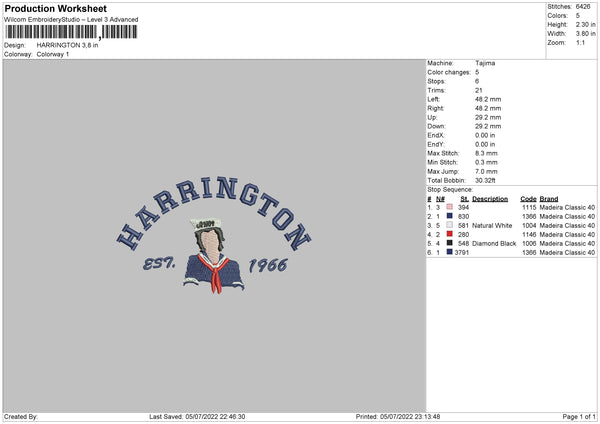The width and height of the screenshot is (600, 424).
Task: Click the 'Code' column header
Action: (528, 199)
